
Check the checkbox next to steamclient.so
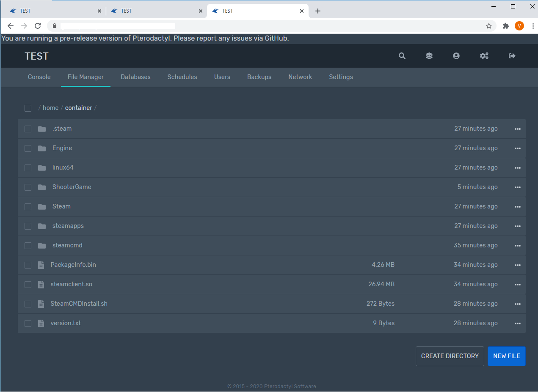tap(28, 284)
